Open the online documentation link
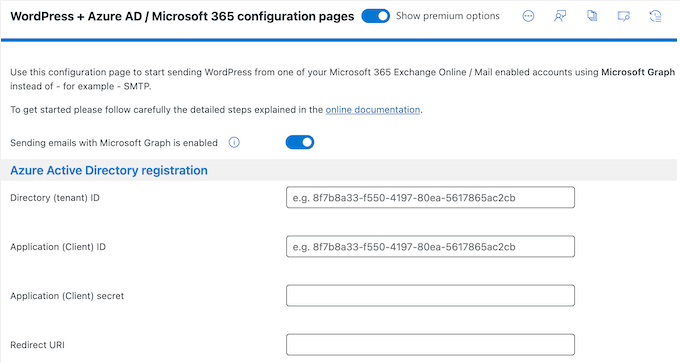Viewport: 680px width, 363px height. click(x=373, y=110)
